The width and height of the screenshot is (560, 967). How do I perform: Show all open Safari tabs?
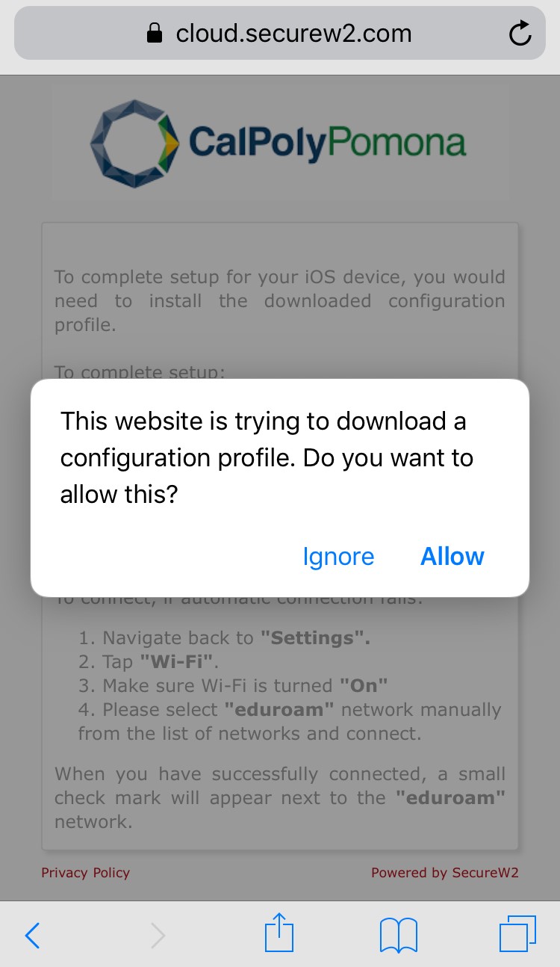(x=517, y=934)
